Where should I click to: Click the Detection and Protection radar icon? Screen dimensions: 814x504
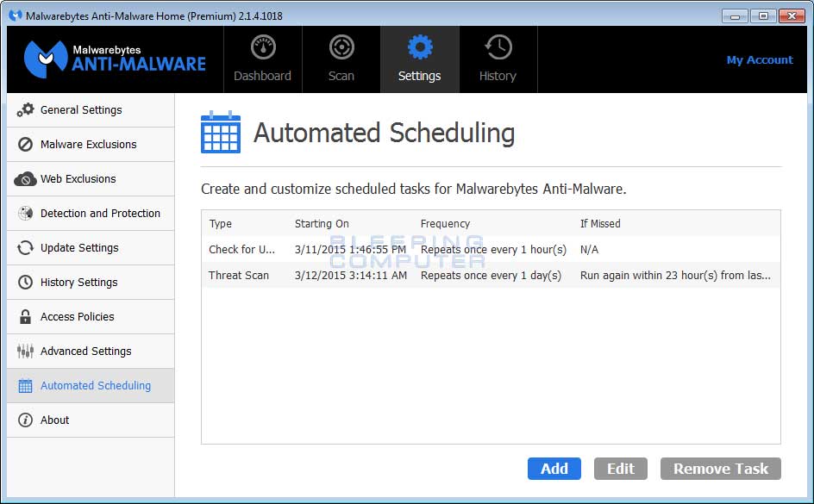coord(25,213)
